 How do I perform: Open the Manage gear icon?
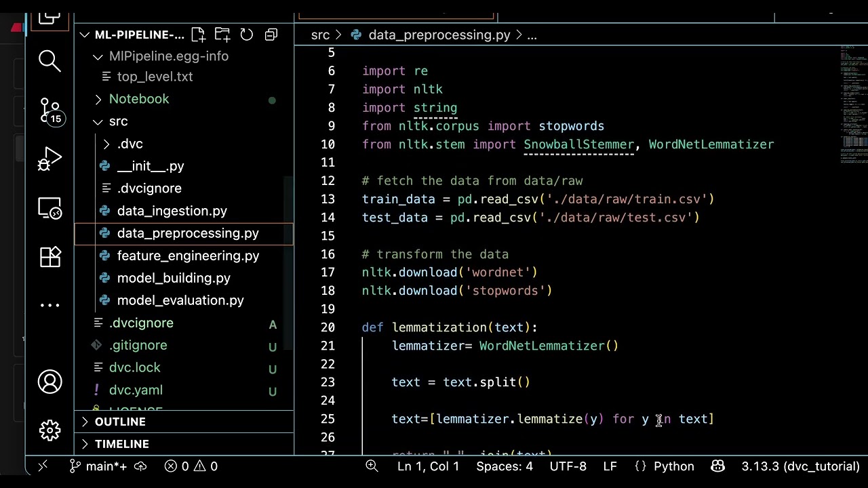point(50,430)
